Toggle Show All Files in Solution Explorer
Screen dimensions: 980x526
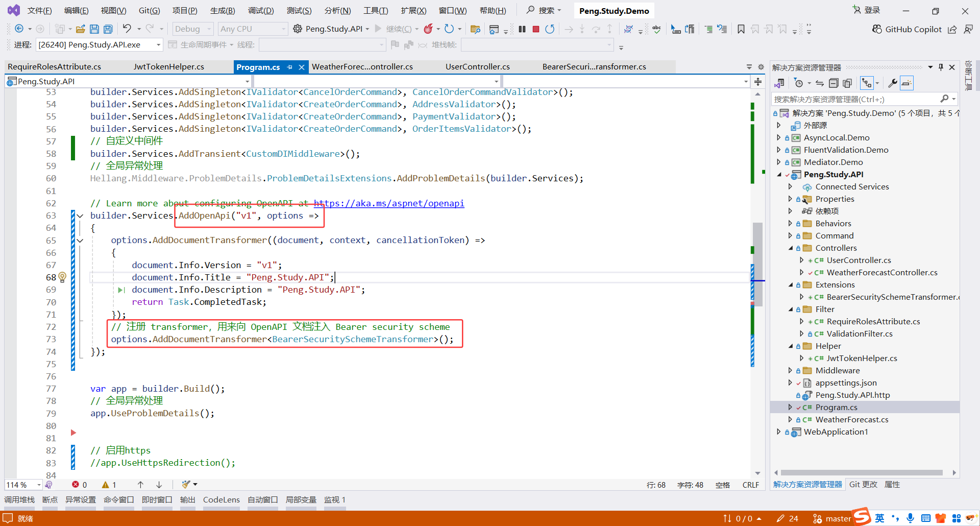point(847,83)
